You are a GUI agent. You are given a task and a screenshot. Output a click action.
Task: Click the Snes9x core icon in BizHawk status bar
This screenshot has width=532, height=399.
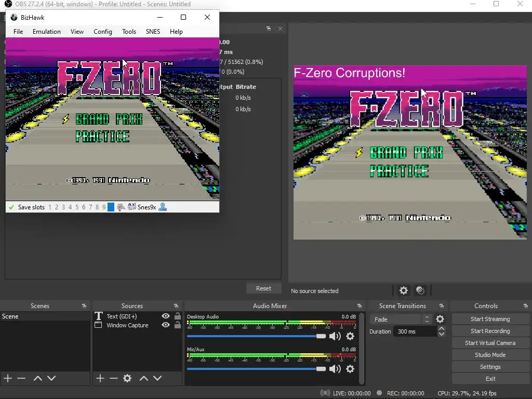tap(131, 207)
